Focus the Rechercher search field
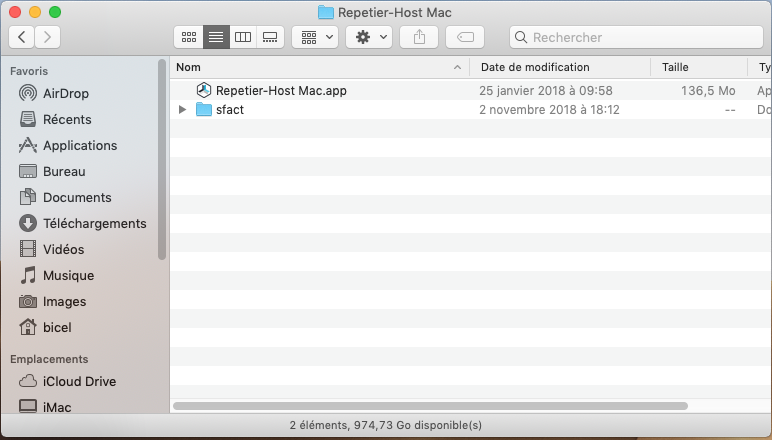772x440 pixels. [x=636, y=37]
